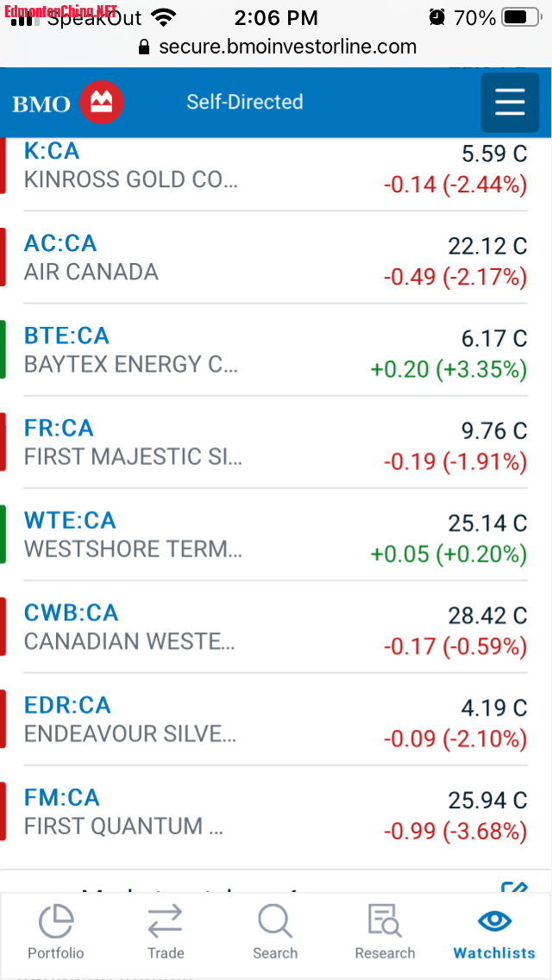The image size is (552, 980).
Task: Tap the Search magnifier icon
Action: point(275,921)
